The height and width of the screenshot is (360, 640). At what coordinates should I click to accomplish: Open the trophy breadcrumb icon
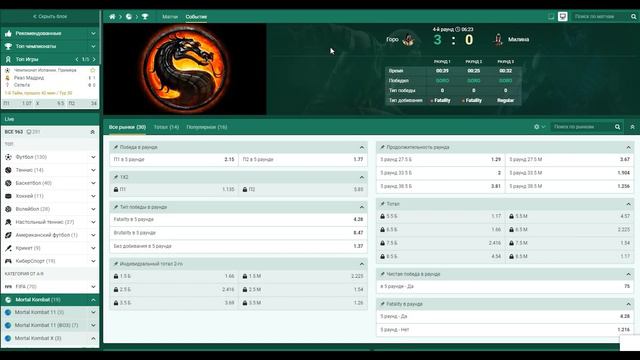(145, 17)
